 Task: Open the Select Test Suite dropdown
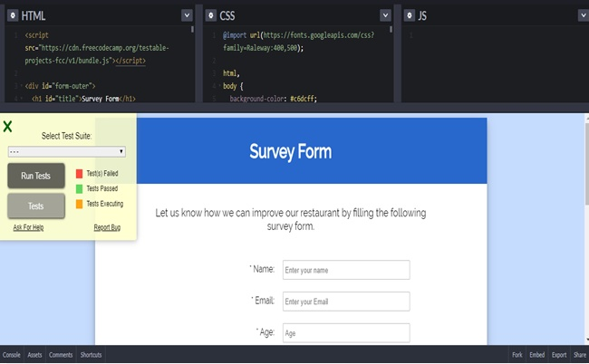pyautogui.click(x=66, y=151)
